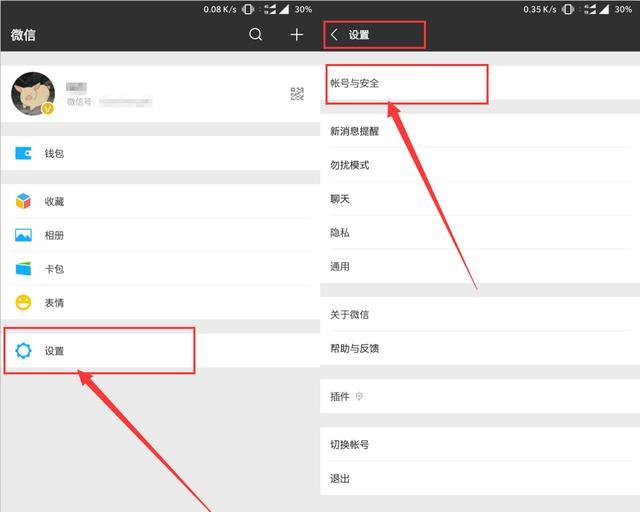Tap the small icon beside 插件
The image size is (640, 512).
tap(359, 396)
